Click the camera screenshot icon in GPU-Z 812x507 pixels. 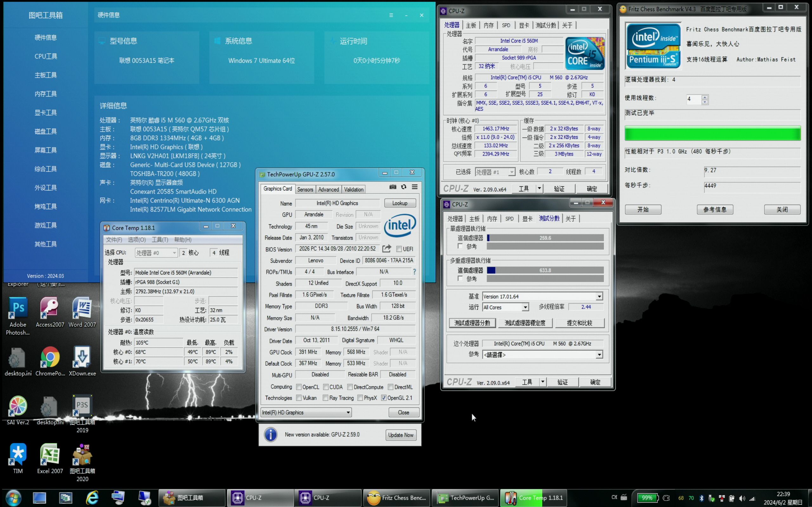tap(393, 187)
